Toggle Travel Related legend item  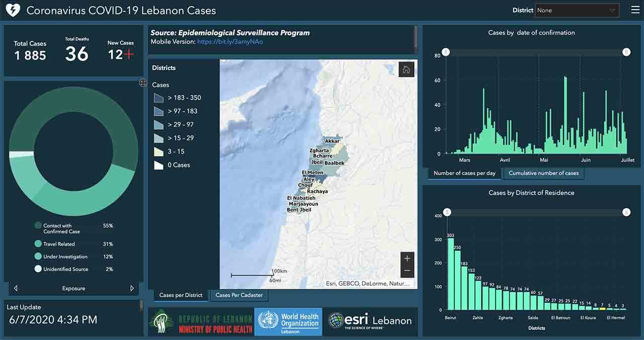[38, 244]
